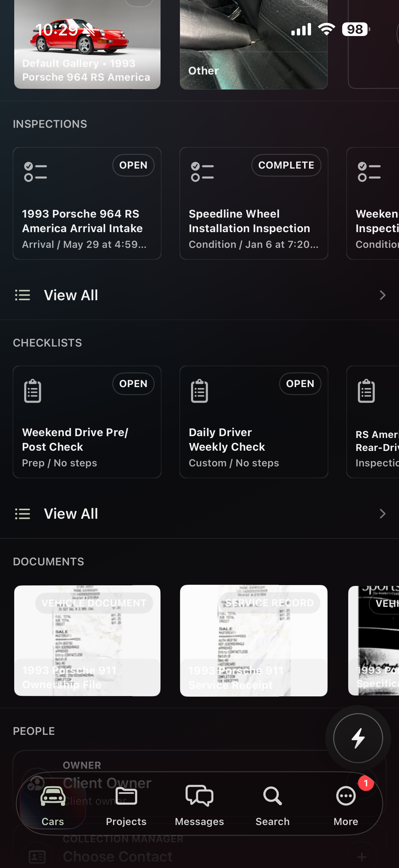Open the Messages tab
Screen dimensions: 399x868
pyautogui.click(x=199, y=805)
